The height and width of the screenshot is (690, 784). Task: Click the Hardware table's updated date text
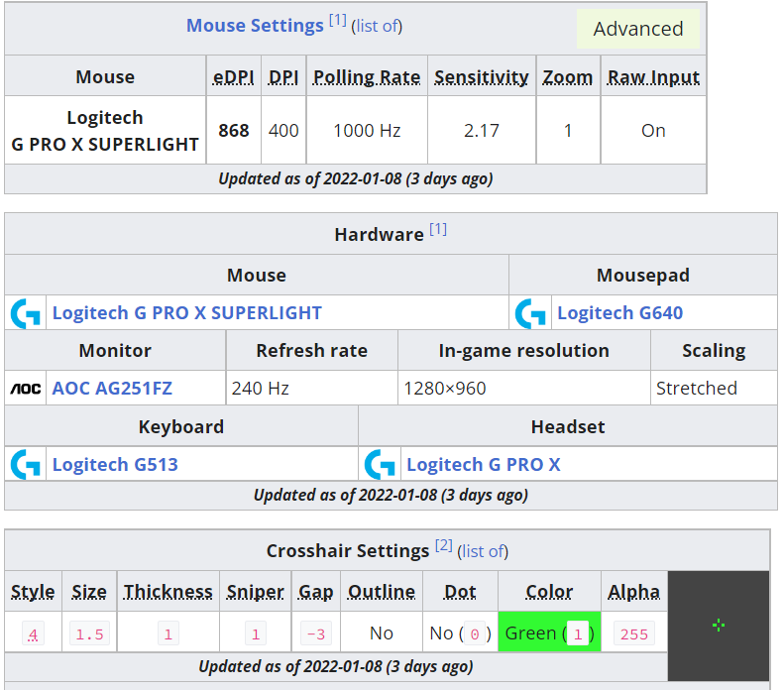[391, 495]
